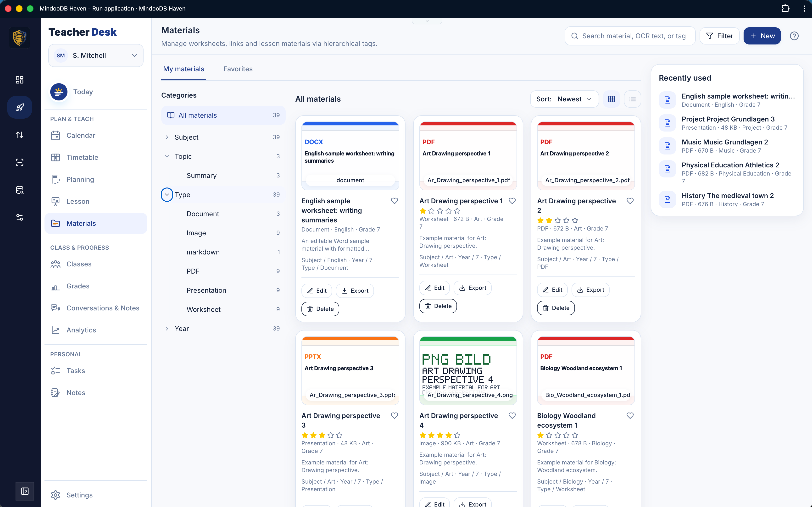Go to Planning in the sidebar
This screenshot has width=812, height=507.
[96, 179]
